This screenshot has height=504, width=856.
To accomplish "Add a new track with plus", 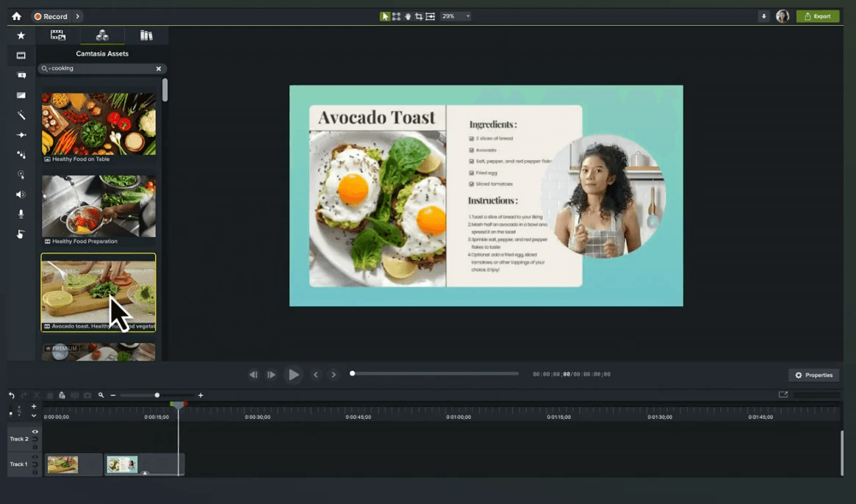I will pos(34,406).
